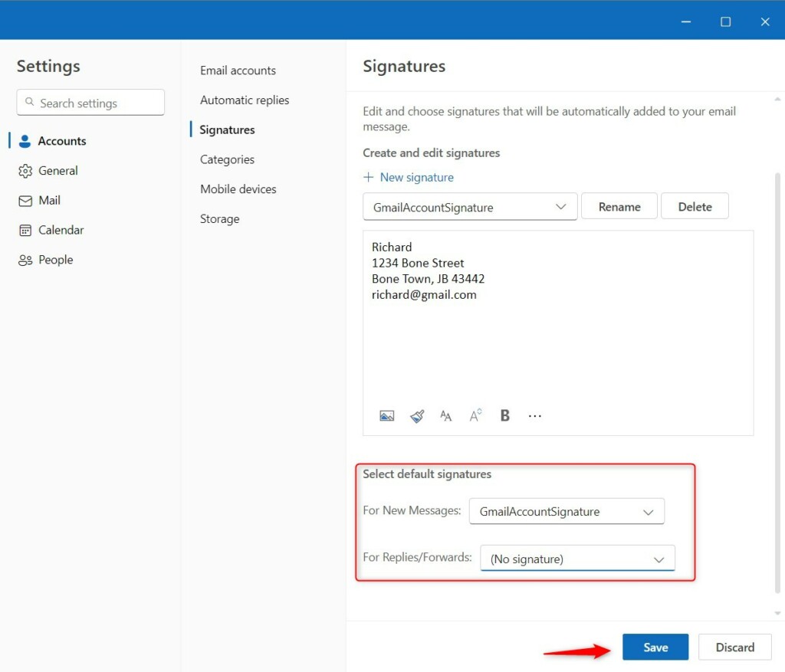This screenshot has height=672, width=785.
Task: Click inside the Search settings field
Action: [90, 102]
